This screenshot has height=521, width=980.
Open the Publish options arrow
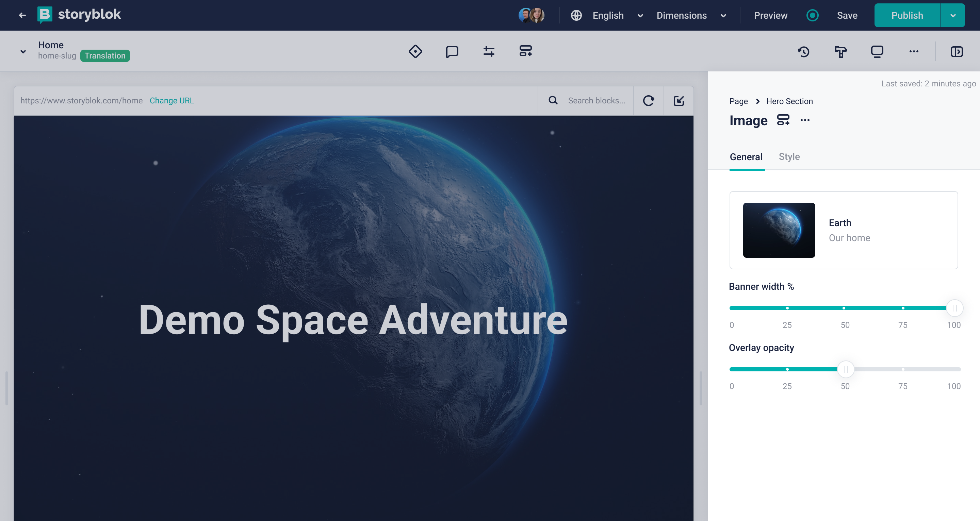tap(953, 15)
